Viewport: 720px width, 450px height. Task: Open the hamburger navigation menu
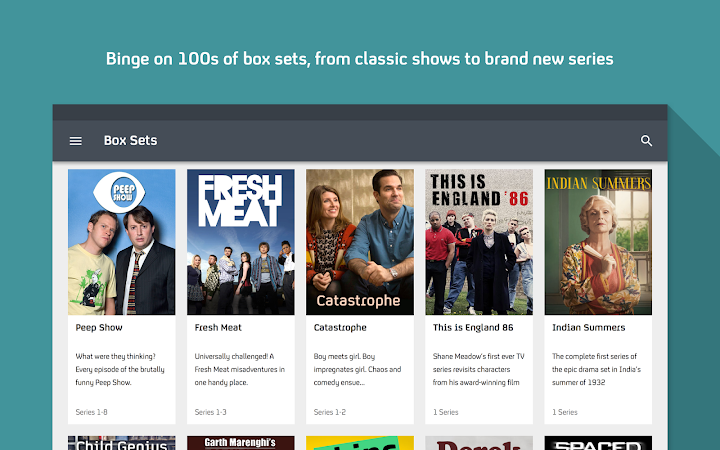pyautogui.click(x=76, y=141)
